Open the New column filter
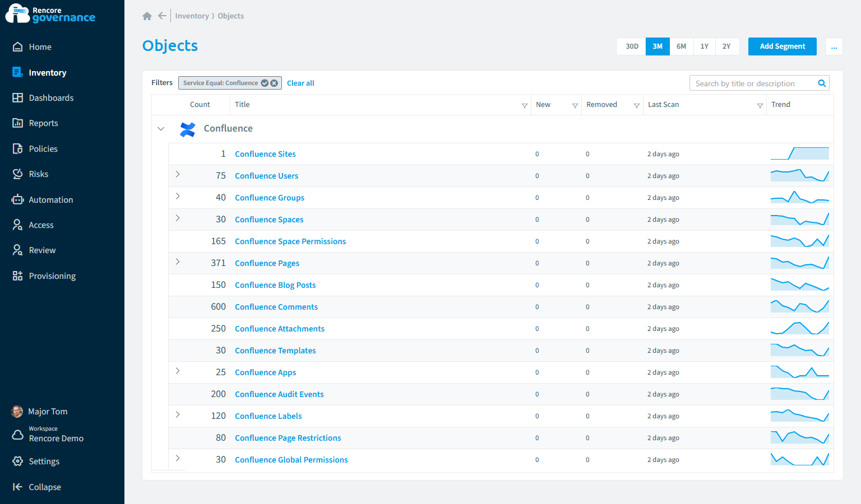 tap(575, 105)
